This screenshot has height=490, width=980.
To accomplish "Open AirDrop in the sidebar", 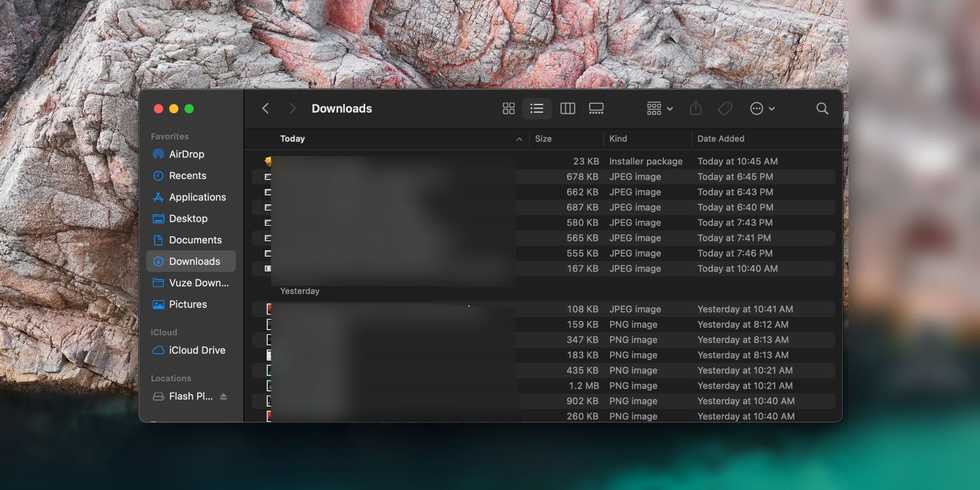I will click(186, 155).
